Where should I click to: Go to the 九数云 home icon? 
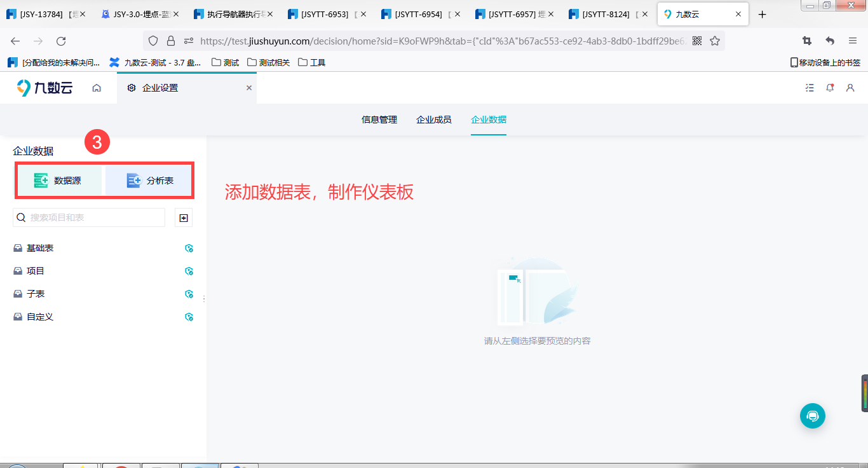[97, 88]
